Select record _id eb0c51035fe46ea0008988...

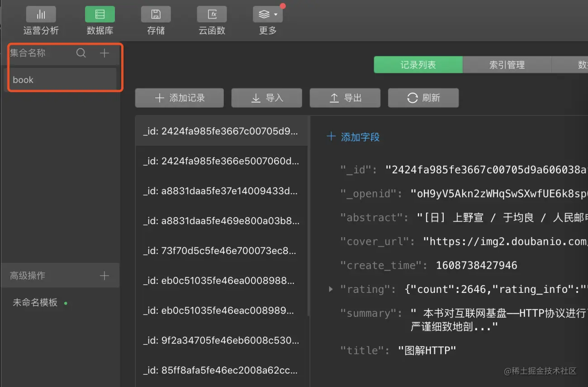[222, 281]
